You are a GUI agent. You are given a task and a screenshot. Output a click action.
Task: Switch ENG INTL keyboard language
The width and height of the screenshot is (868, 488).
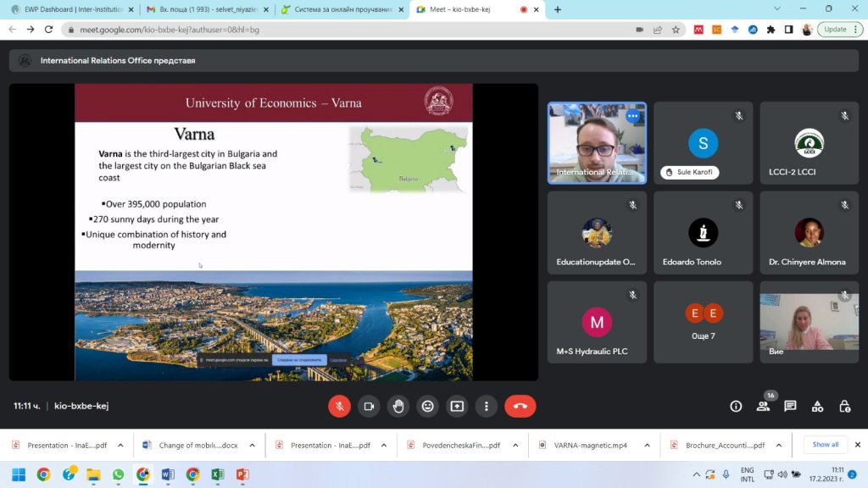[748, 474]
